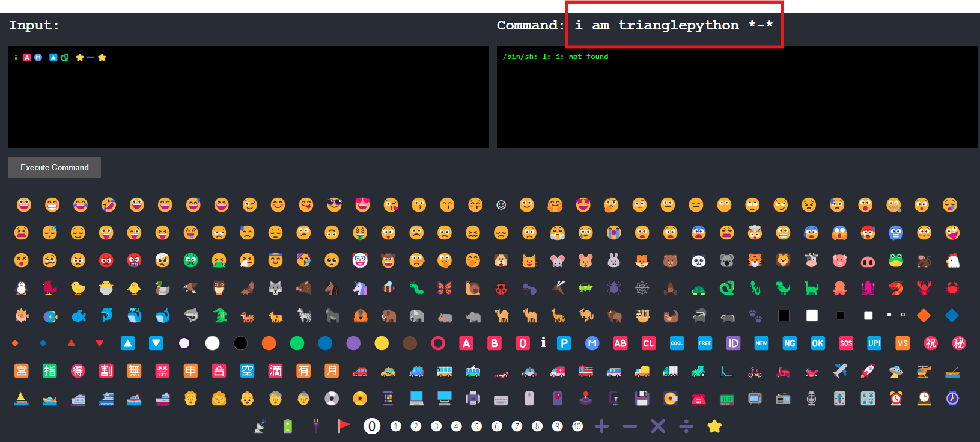Click the purple plus sign symbol
The width and height of the screenshot is (980, 442).
(601, 426)
